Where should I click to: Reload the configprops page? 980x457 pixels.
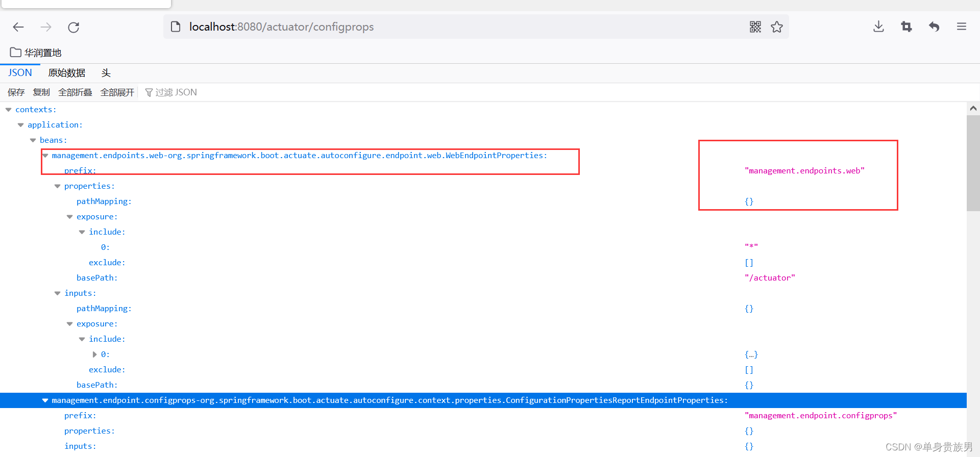click(73, 27)
